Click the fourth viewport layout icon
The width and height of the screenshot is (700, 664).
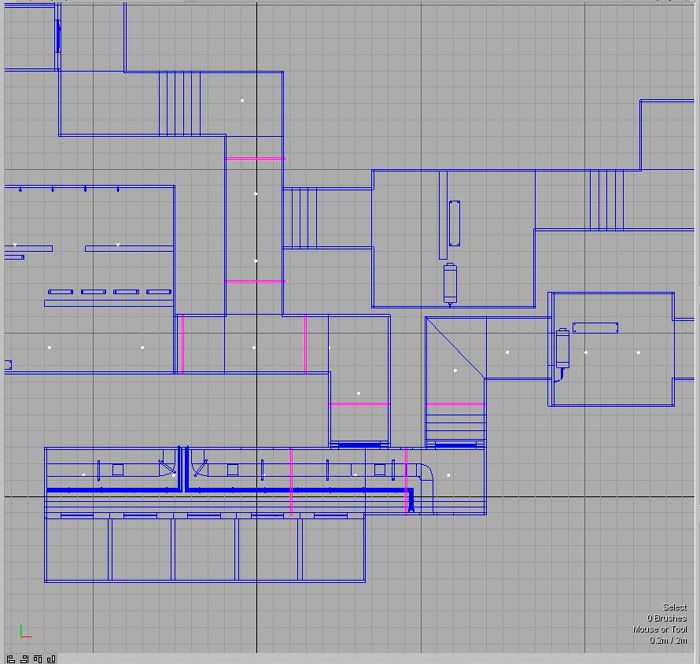click(x=51, y=658)
